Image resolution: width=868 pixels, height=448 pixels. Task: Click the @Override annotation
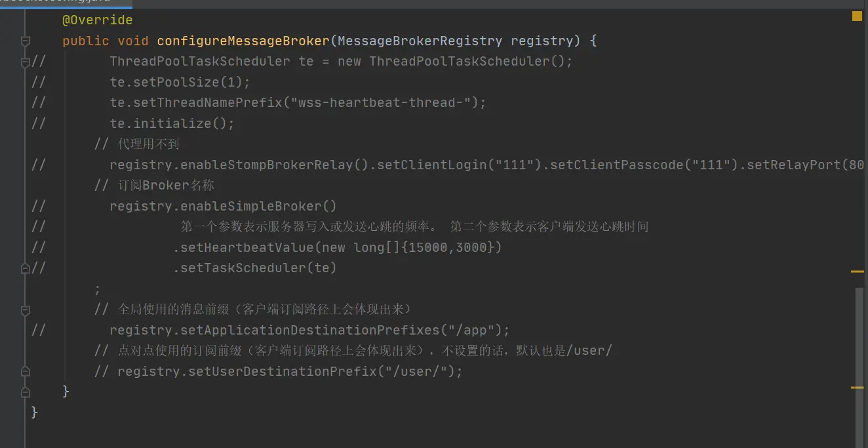[97, 20]
